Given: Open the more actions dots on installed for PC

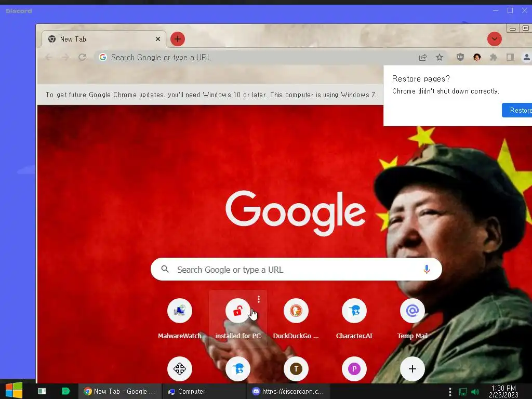Looking at the screenshot, I should coord(259,299).
